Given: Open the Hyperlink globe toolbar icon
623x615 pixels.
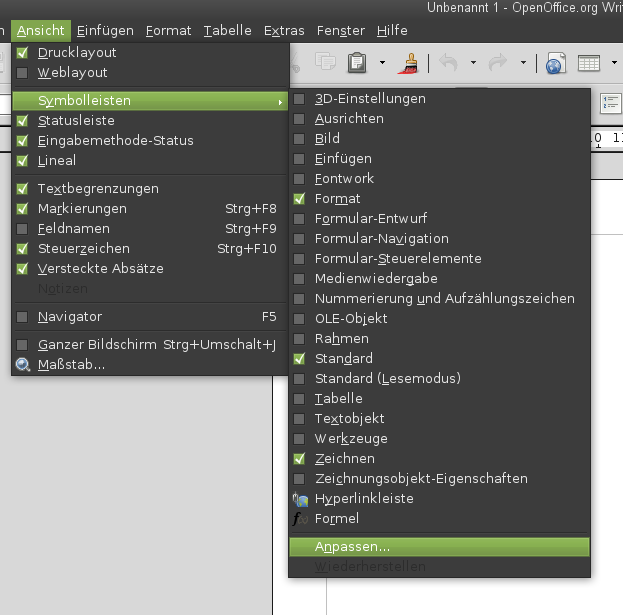Looking at the screenshot, I should [555, 63].
